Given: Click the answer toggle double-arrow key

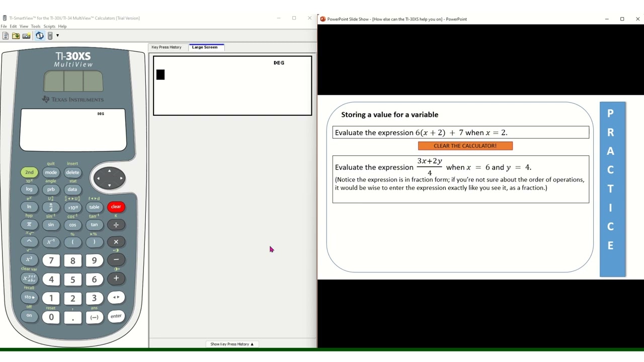Looking at the screenshot, I should coord(116,297).
